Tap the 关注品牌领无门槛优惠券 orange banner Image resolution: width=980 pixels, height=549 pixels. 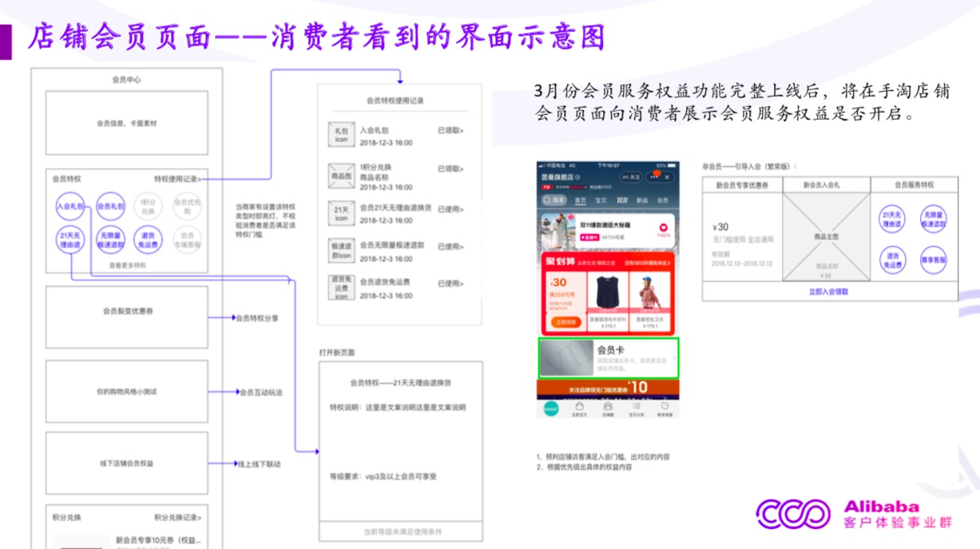coord(607,388)
